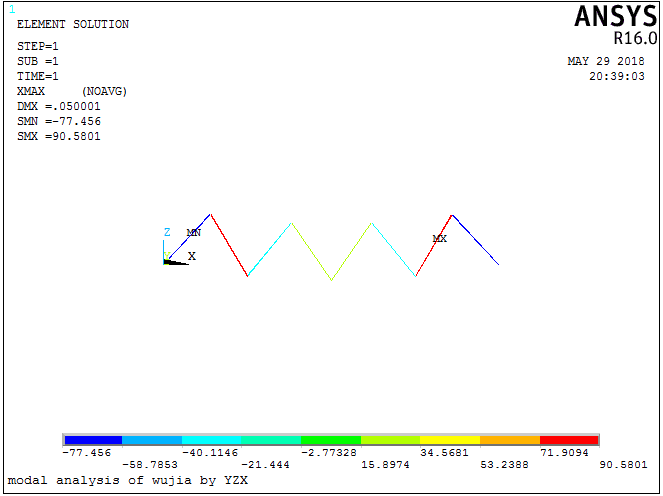Click the window number 1 in corner
The image size is (663, 496).
pyautogui.click(x=12, y=9)
